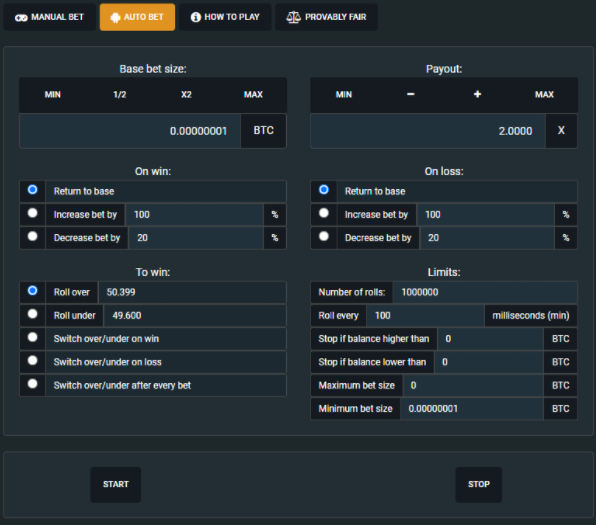Click the payout minus icon
Screen dimensions: 596x525
pyautogui.click(x=411, y=94)
